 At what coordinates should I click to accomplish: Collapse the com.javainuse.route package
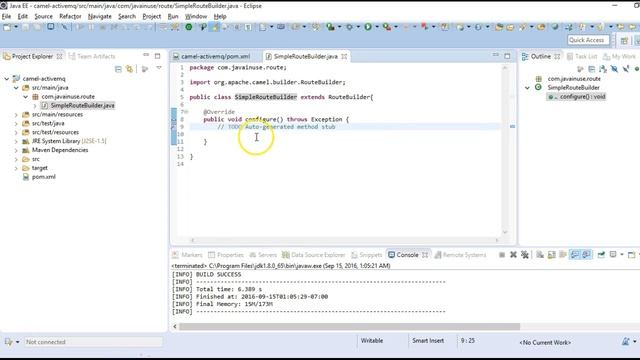[x=25, y=96]
